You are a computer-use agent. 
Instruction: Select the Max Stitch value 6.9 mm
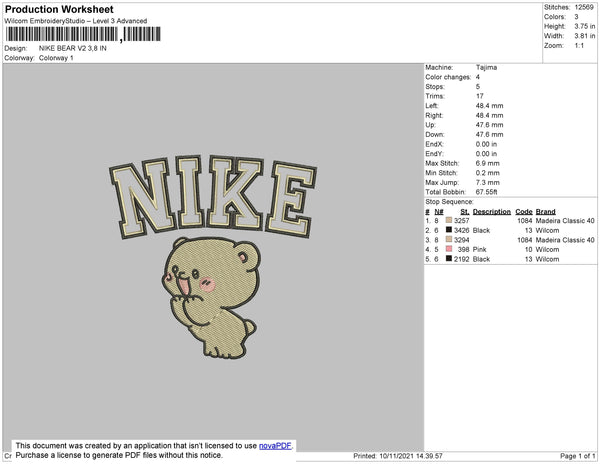click(x=488, y=163)
